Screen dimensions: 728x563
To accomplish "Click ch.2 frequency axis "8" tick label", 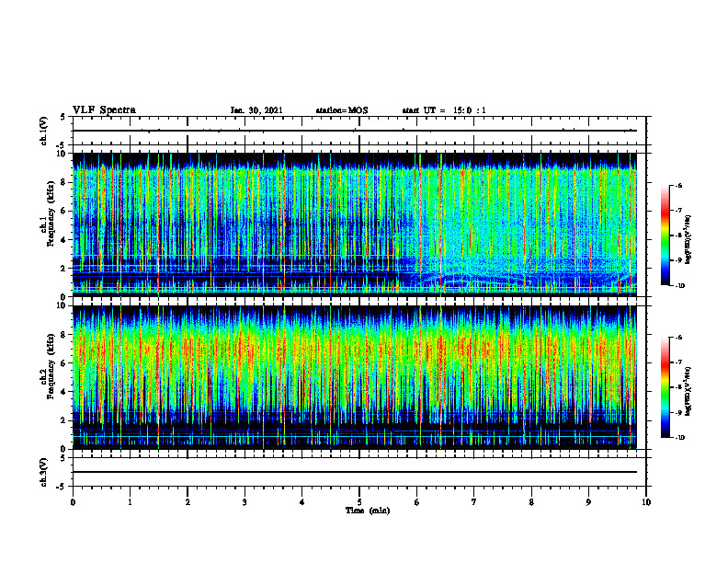I will (x=64, y=335).
